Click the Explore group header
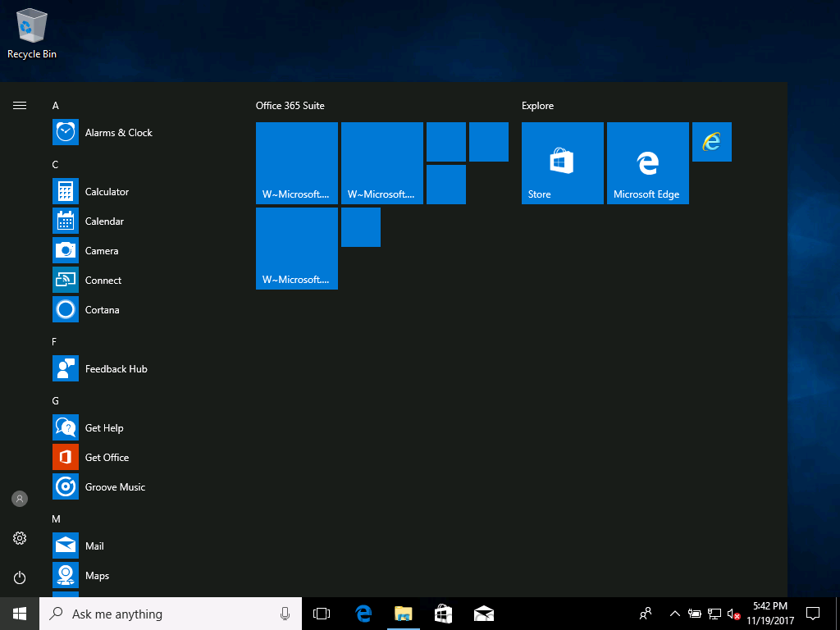 [538, 106]
